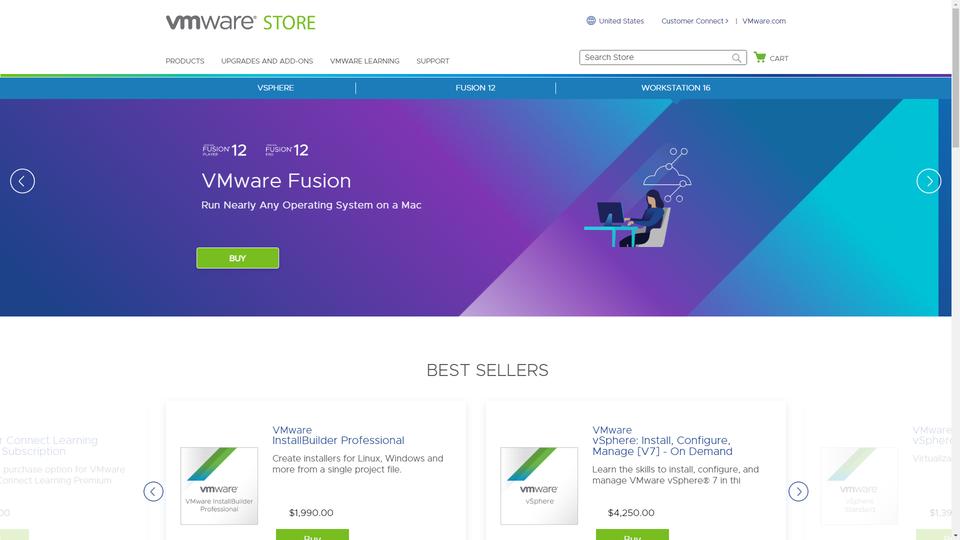Open the Customer Connect link
This screenshot has width=960, height=540.
tap(695, 21)
